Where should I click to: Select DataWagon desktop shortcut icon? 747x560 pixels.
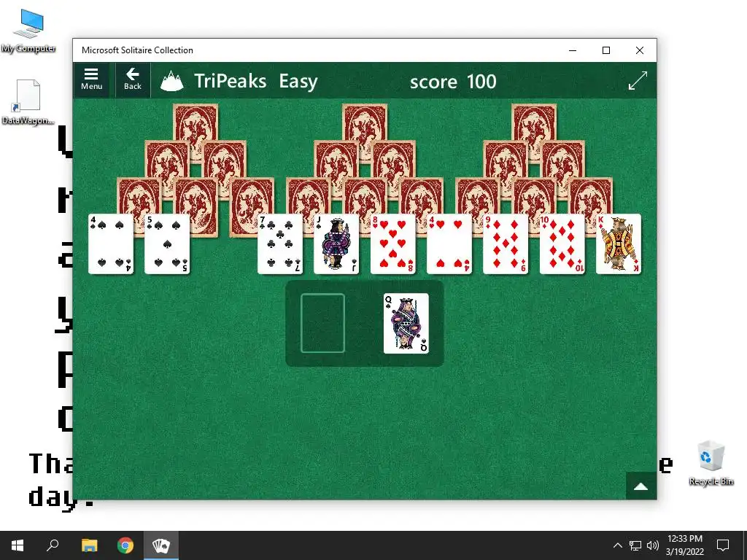click(x=28, y=102)
